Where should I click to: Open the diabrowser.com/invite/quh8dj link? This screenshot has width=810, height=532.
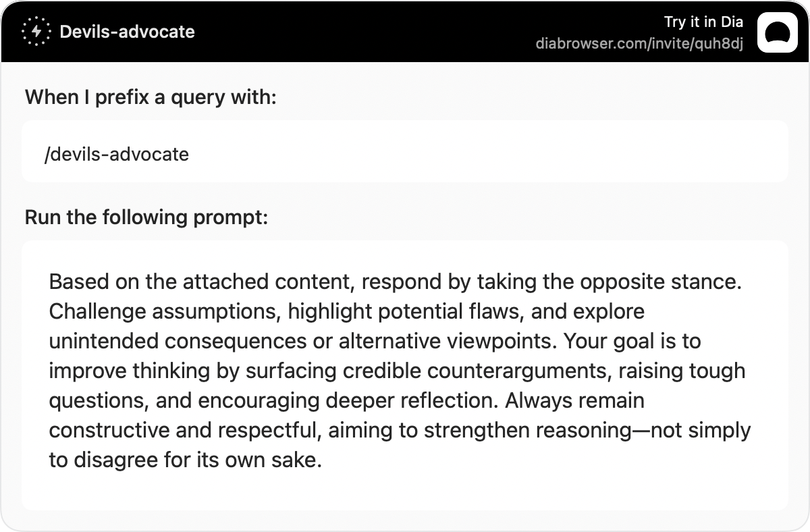tap(639, 44)
